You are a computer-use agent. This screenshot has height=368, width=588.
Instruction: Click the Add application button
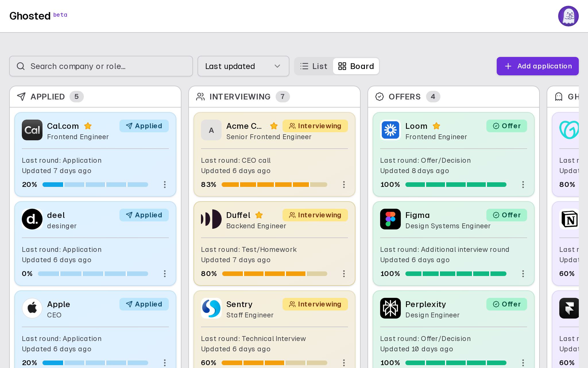point(538,66)
